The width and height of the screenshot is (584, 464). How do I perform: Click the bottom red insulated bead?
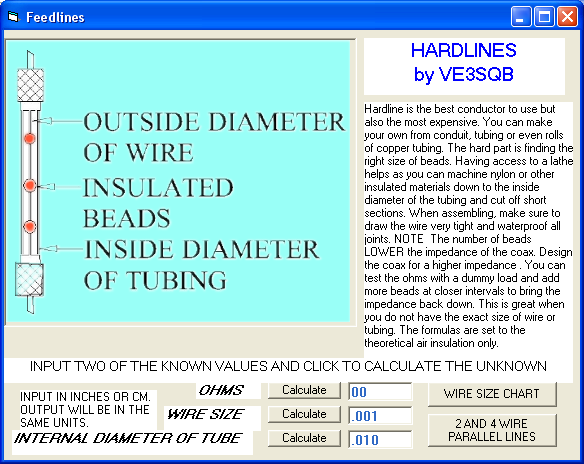[30, 226]
